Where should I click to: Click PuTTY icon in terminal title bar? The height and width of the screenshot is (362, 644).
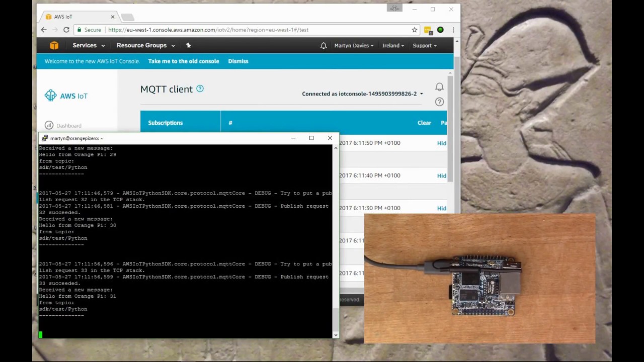[x=45, y=138]
